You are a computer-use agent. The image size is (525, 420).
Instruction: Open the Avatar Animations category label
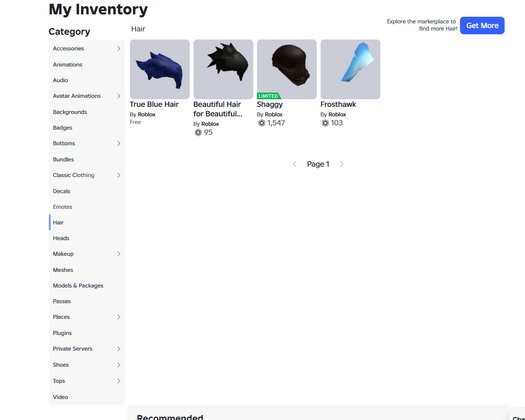click(x=77, y=96)
